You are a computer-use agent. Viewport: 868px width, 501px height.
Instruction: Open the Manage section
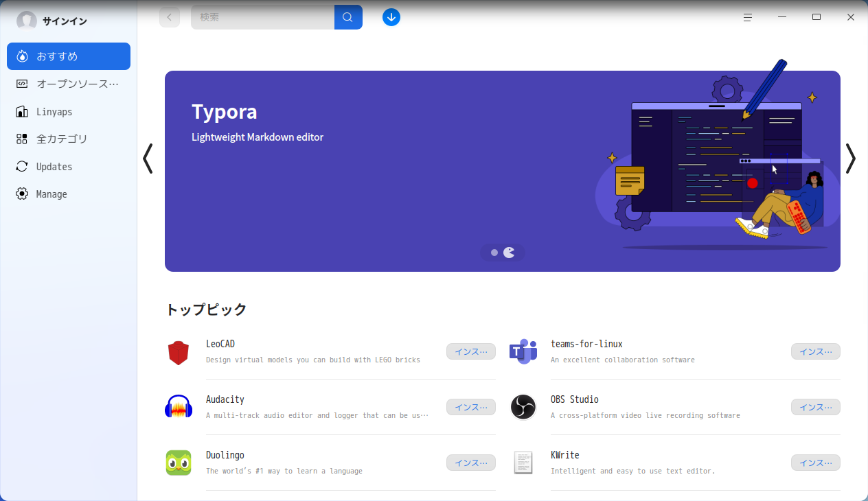pyautogui.click(x=69, y=194)
